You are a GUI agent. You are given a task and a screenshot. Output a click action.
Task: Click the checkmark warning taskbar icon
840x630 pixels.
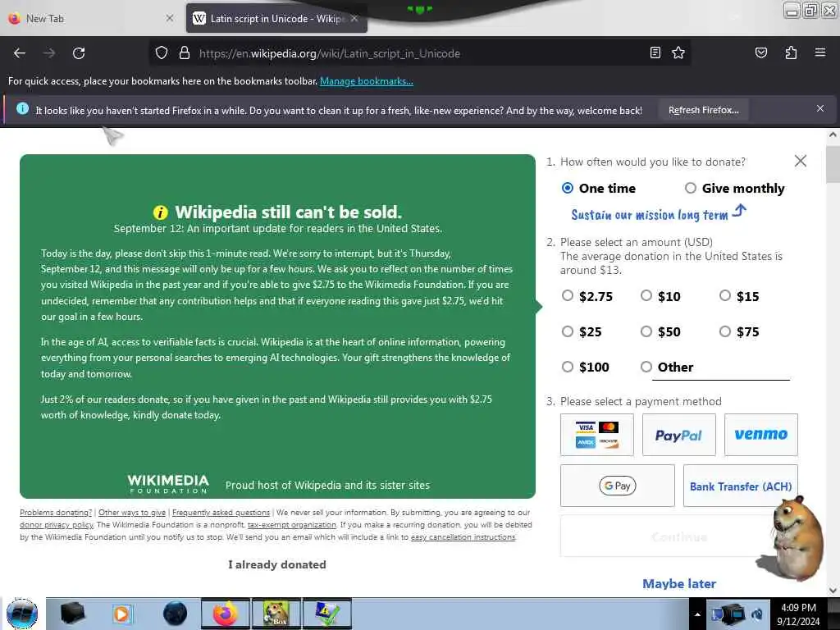pyautogui.click(x=326, y=614)
